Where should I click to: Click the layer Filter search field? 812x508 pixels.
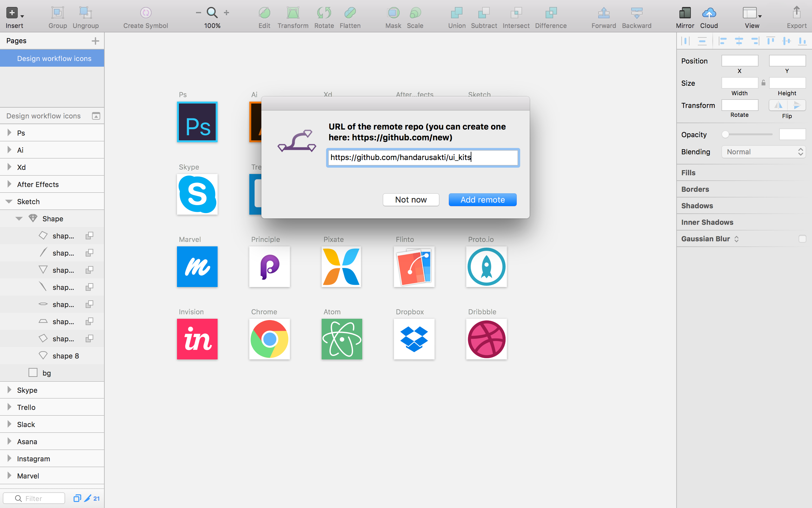[x=34, y=498]
